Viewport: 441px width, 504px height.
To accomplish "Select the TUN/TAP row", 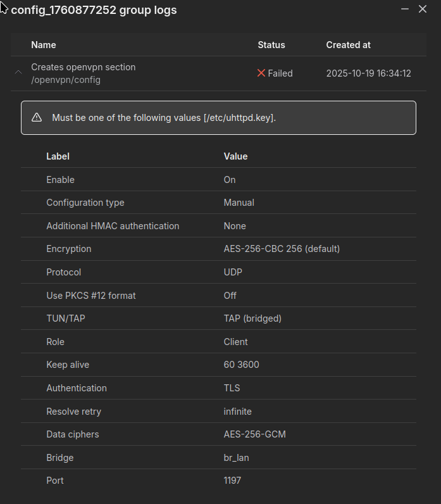I will tap(218, 318).
